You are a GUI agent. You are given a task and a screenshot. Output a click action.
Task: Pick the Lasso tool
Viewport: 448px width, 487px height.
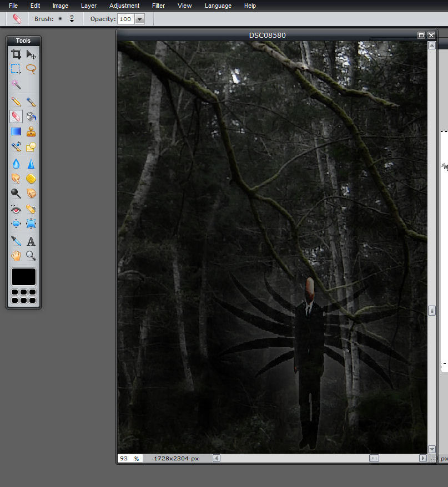31,69
